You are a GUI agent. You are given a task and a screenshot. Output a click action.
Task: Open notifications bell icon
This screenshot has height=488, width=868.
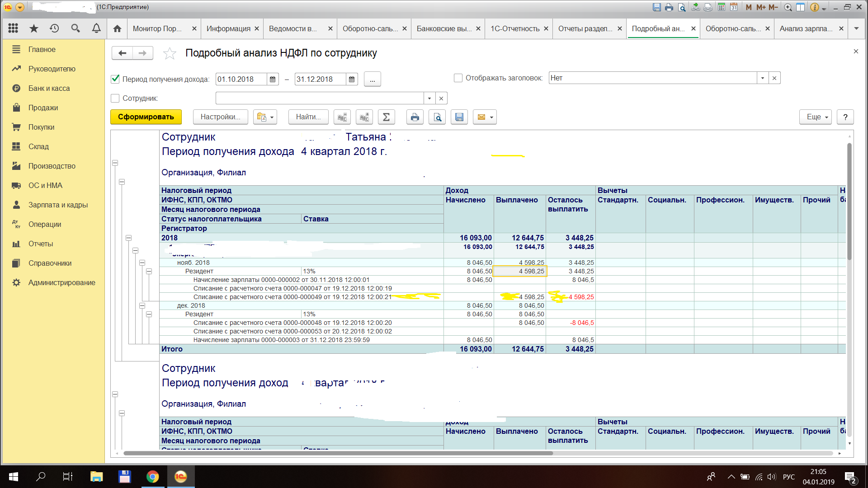96,28
